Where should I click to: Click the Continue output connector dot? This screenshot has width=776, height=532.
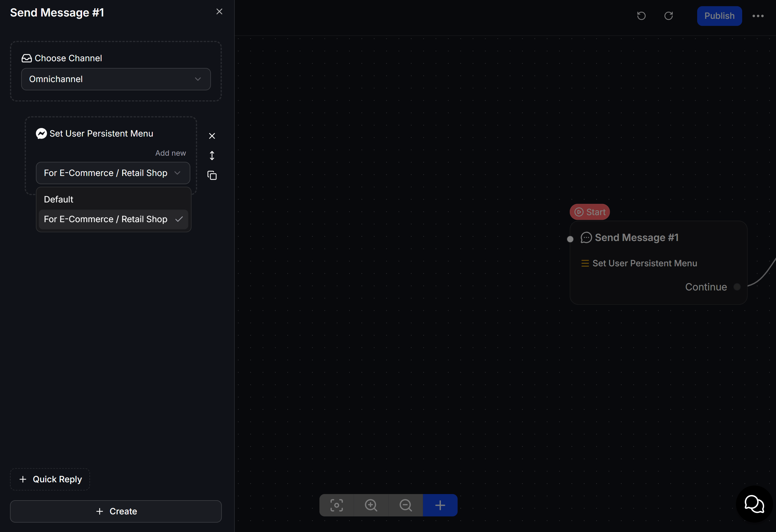[737, 287]
